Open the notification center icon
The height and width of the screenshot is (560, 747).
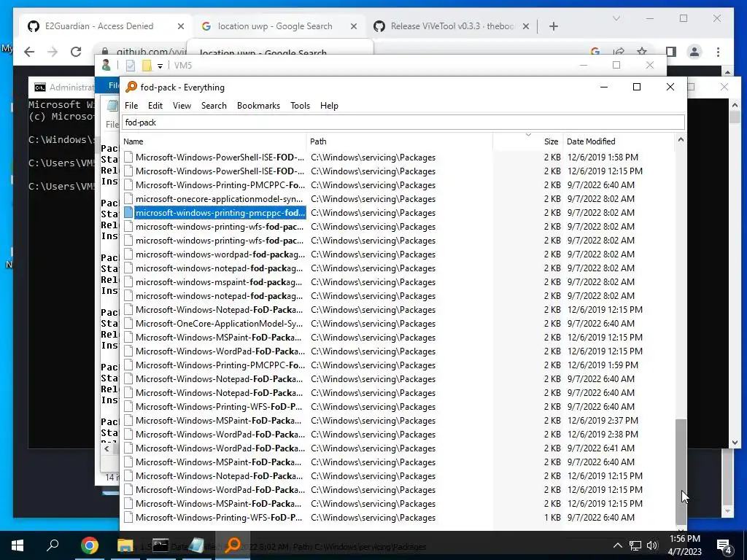pos(724,545)
